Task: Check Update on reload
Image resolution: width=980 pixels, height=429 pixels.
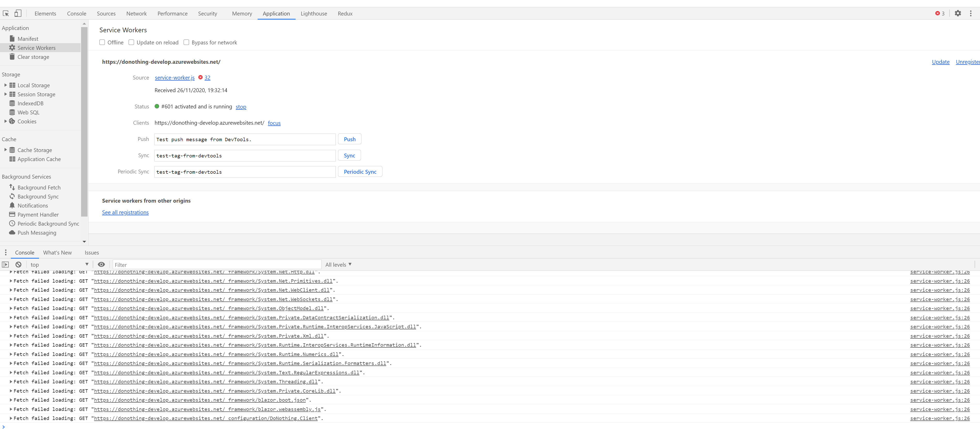Action: pyautogui.click(x=131, y=42)
